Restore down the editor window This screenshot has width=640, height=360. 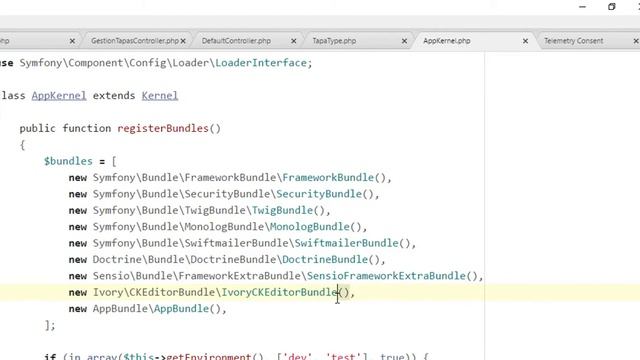(x=611, y=7)
